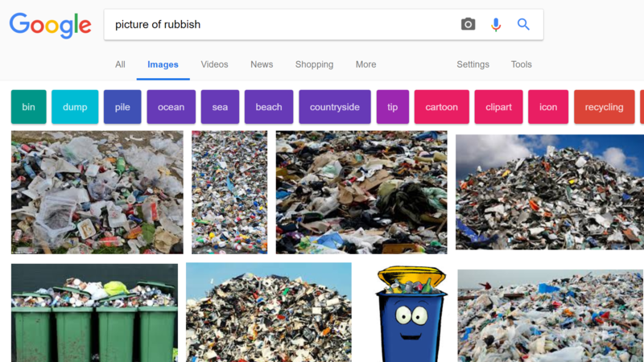This screenshot has height=362, width=644.
Task: Focus the 'picture of rubbish' search box
Action: (x=324, y=25)
